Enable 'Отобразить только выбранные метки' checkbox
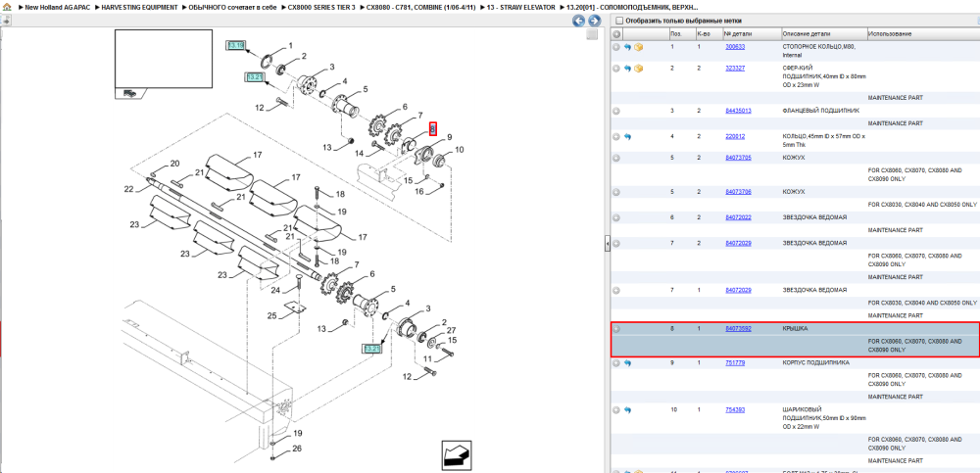980x473 pixels. 618,21
